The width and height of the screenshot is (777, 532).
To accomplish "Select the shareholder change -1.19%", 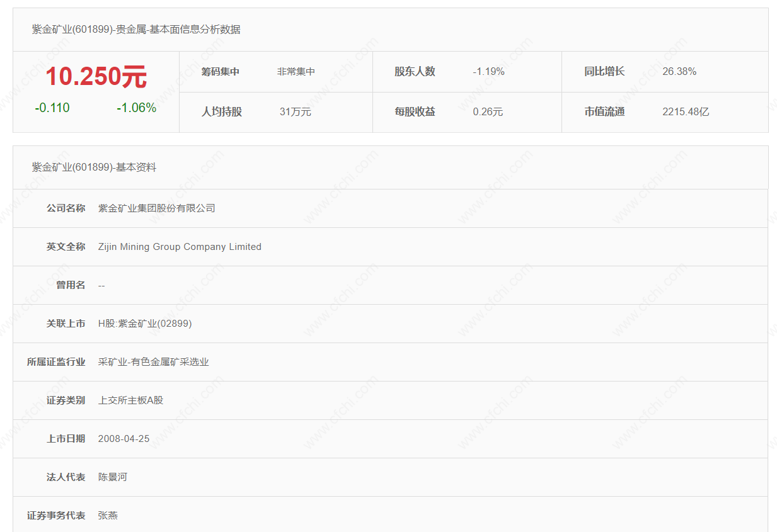I will [x=488, y=72].
